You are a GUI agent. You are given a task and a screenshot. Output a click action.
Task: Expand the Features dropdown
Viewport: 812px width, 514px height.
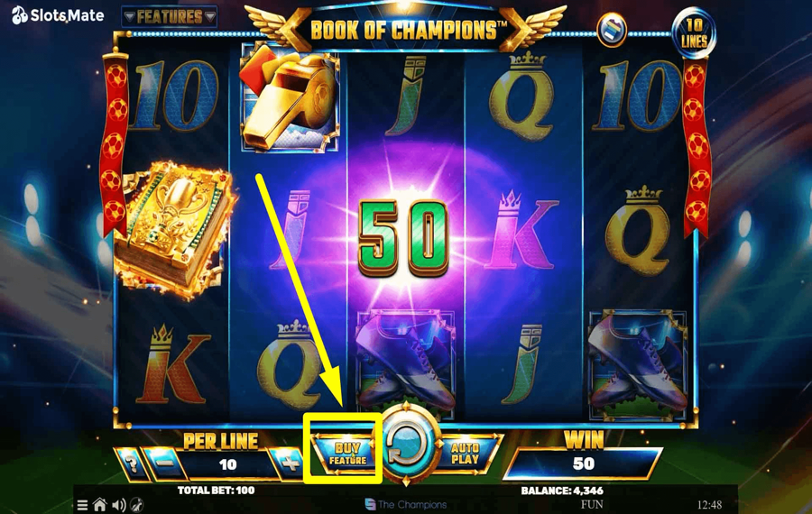(x=170, y=17)
